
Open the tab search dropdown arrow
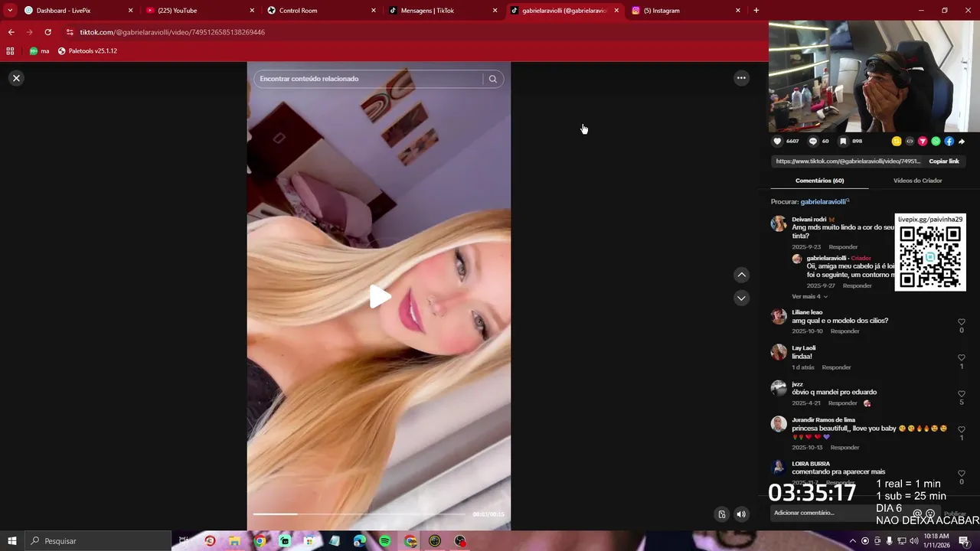(10, 11)
